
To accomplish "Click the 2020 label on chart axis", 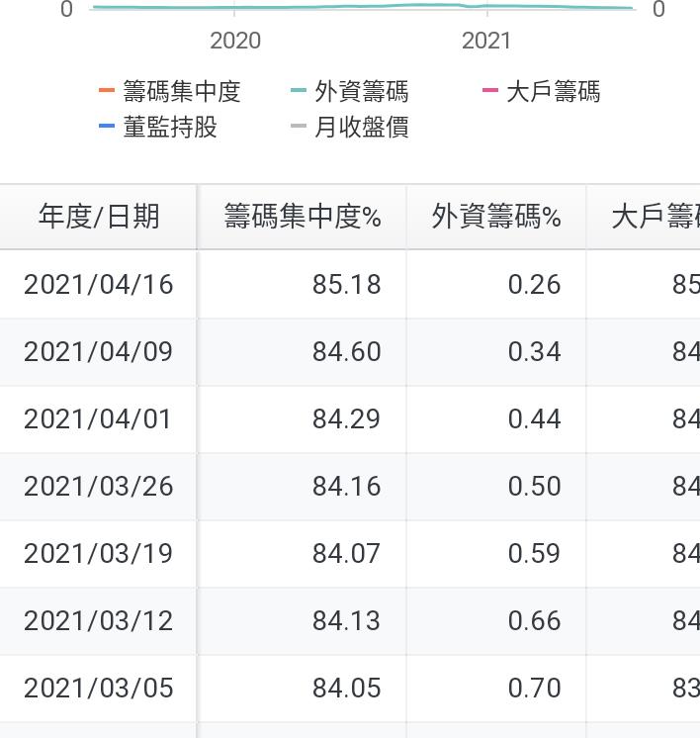I will coord(235,41).
